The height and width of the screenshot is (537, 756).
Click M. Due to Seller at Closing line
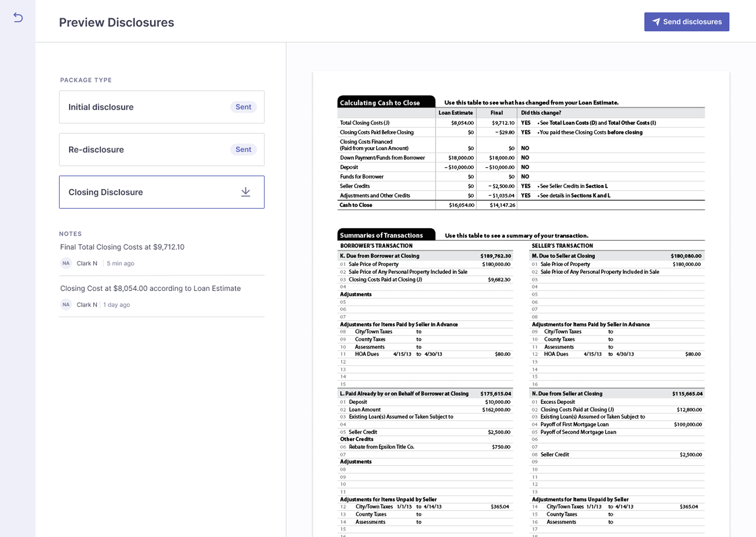tap(617, 256)
